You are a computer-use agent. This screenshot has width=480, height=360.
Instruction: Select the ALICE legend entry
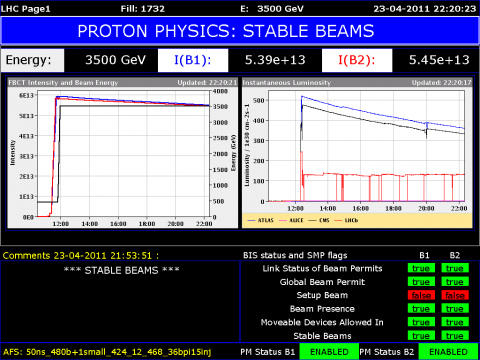click(291, 220)
